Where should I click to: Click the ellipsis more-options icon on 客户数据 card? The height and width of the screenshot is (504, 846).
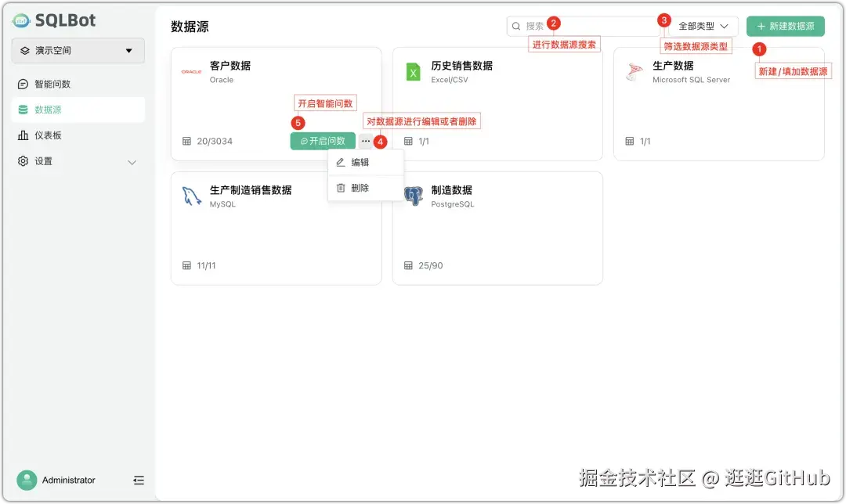tap(365, 141)
